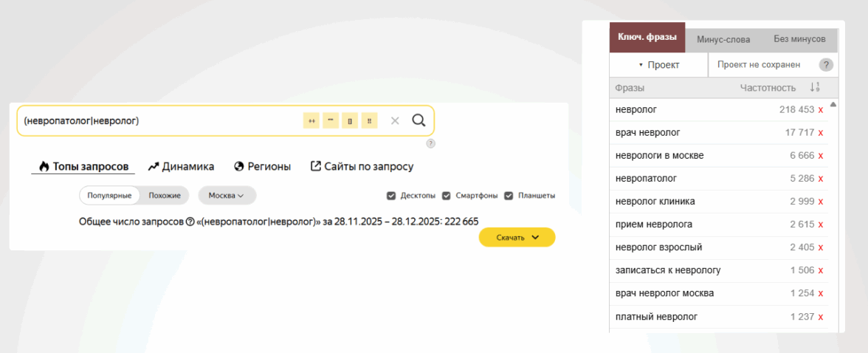The height and width of the screenshot is (353, 868).
Task: Sort phrases by frequency sort icon
Action: pos(814,88)
